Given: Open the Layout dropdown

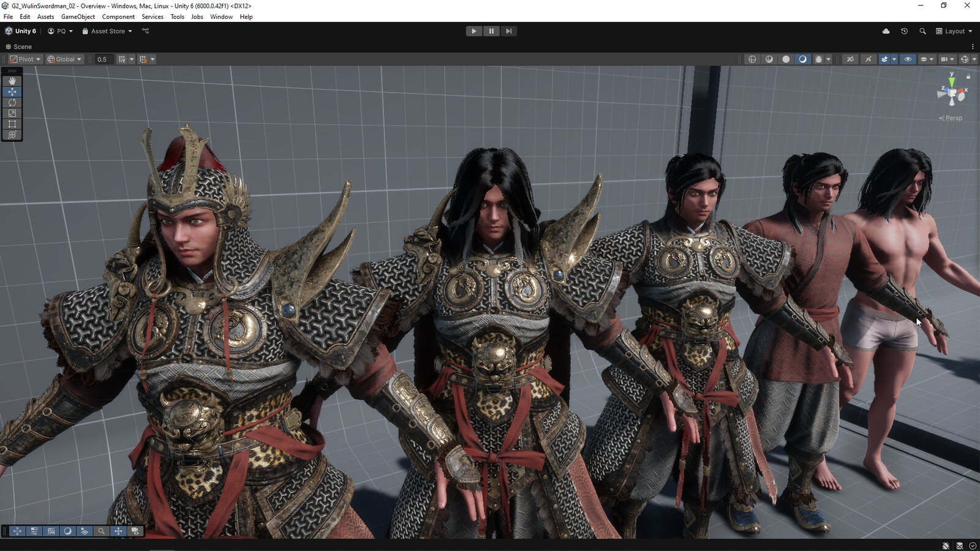Looking at the screenshot, I should pyautogui.click(x=954, y=31).
